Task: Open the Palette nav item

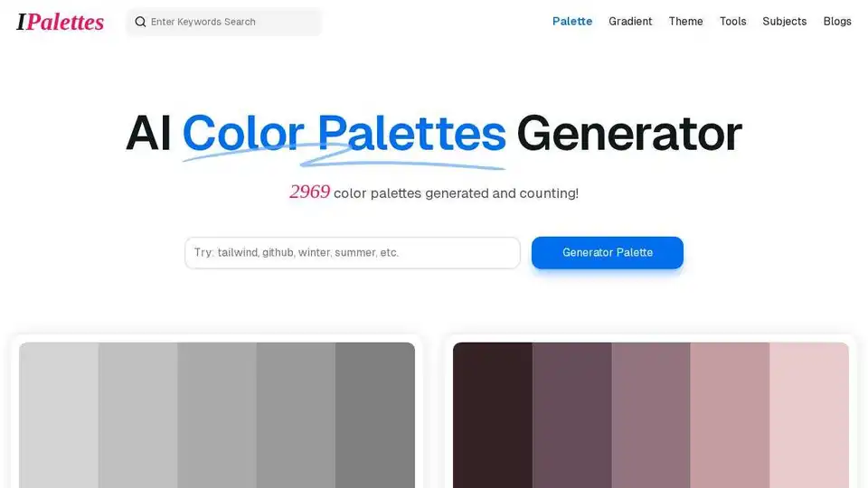Action: (x=571, y=22)
